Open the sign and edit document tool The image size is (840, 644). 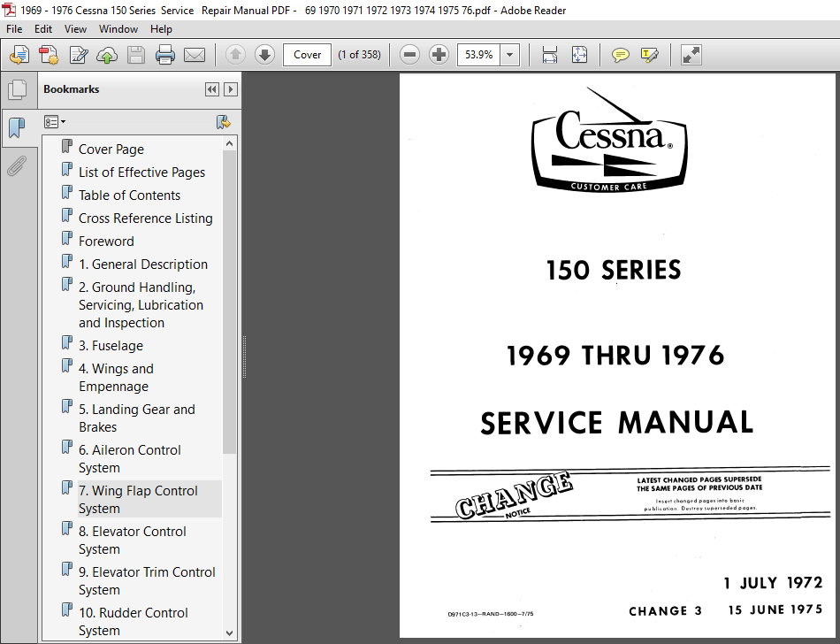pyautogui.click(x=78, y=55)
